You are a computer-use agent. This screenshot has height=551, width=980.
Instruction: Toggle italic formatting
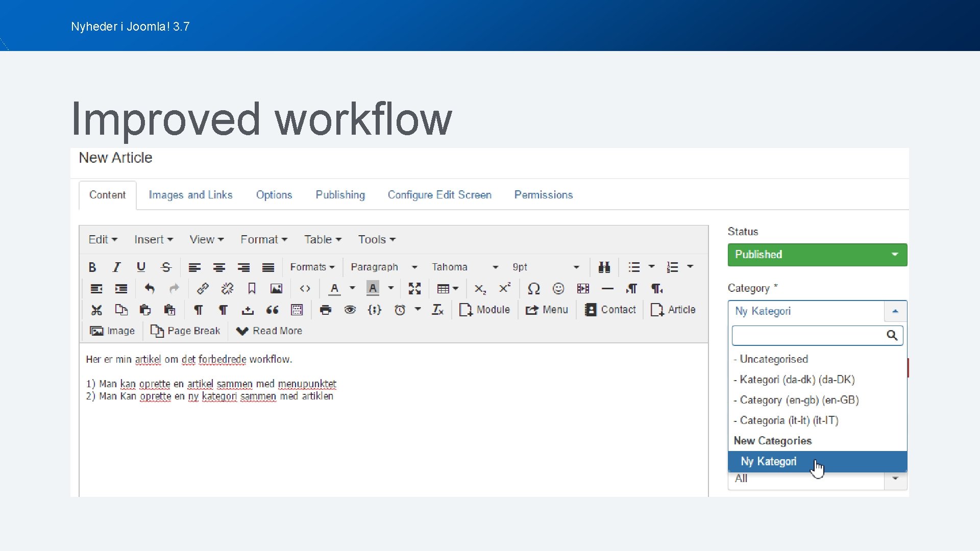pyautogui.click(x=117, y=267)
